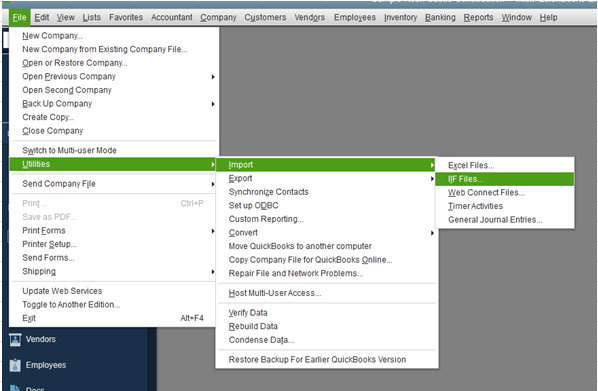Expand Print Forms submenu
598x391 pixels.
pos(114,231)
